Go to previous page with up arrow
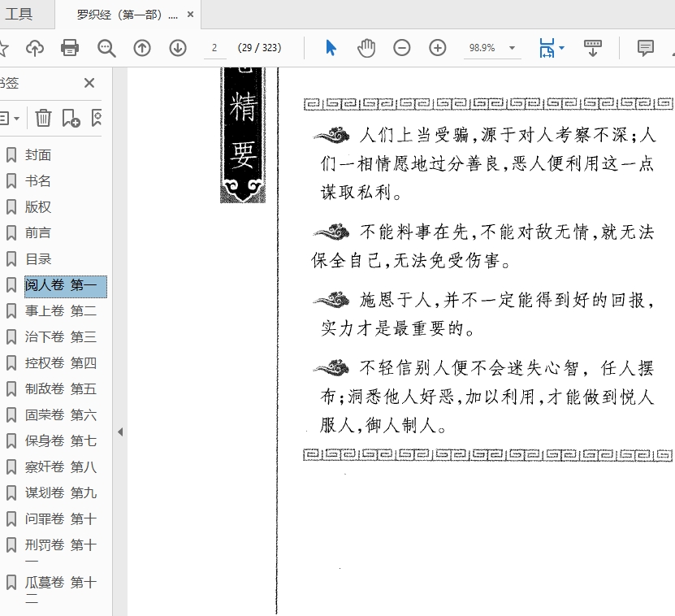This screenshot has width=675, height=616. click(x=142, y=48)
